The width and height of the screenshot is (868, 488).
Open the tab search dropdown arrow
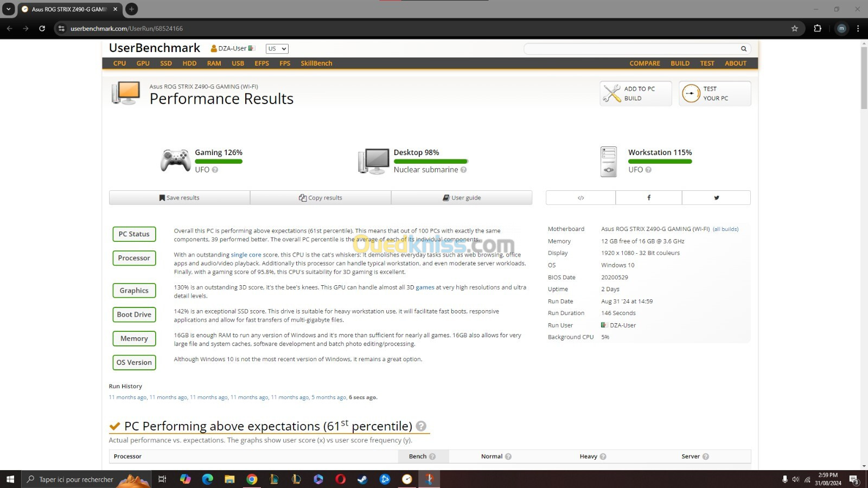pos(8,9)
